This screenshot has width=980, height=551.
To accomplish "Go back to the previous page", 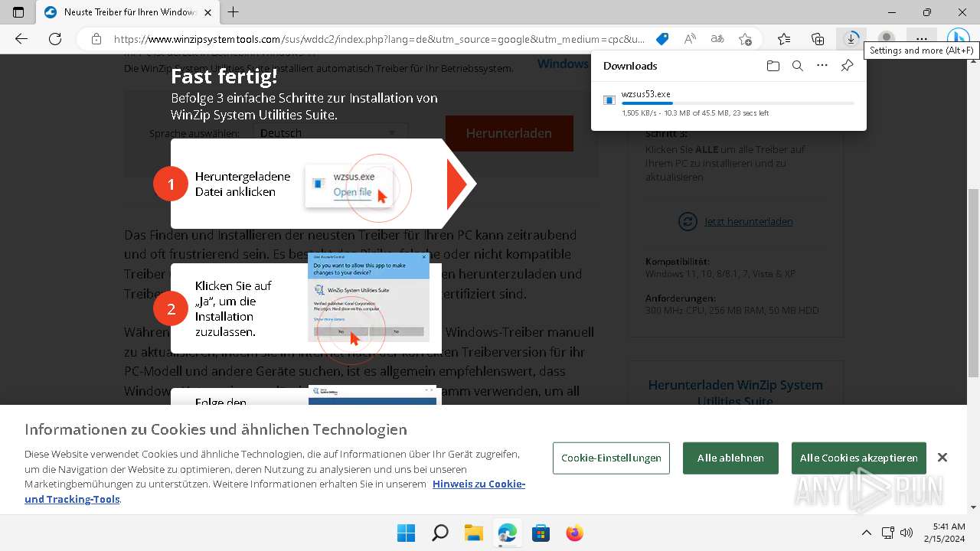I will [21, 39].
